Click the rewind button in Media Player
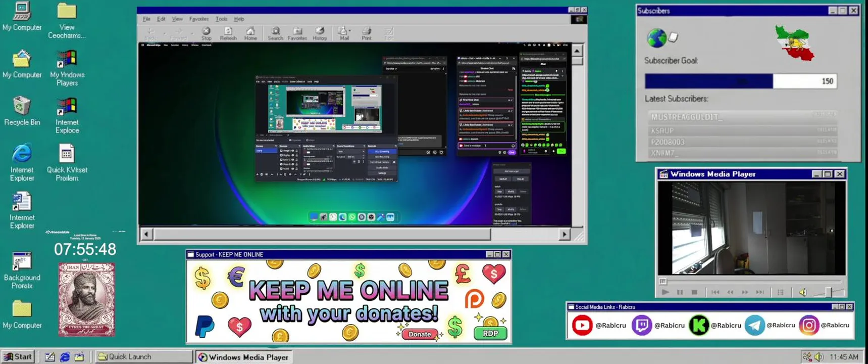The width and height of the screenshot is (868, 364). (x=730, y=292)
